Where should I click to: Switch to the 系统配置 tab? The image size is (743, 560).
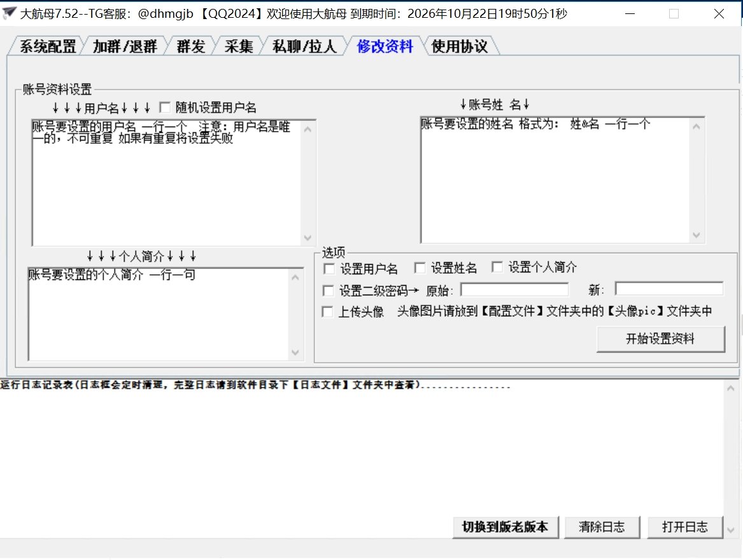[x=47, y=46]
